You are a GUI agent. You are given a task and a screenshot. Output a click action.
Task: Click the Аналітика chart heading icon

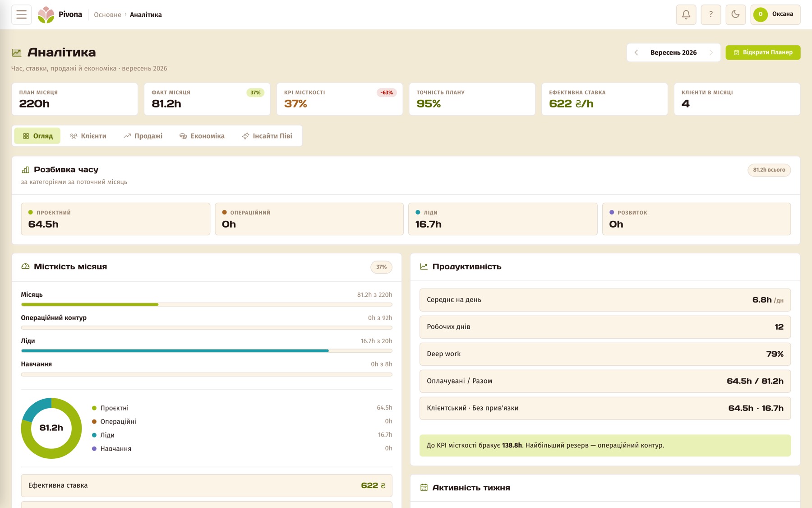(17, 53)
